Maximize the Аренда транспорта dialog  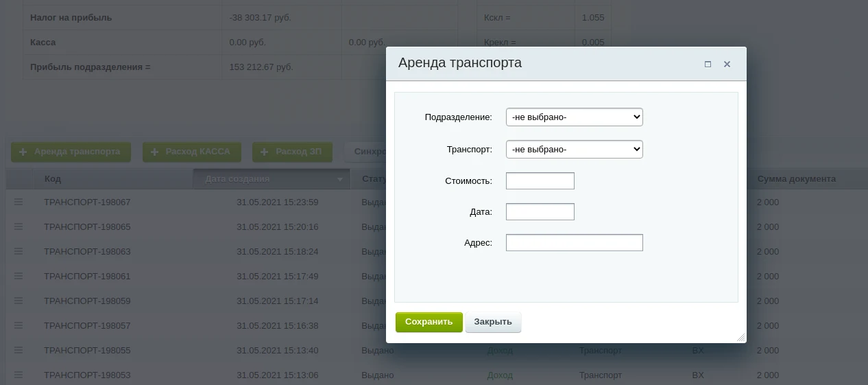708,64
